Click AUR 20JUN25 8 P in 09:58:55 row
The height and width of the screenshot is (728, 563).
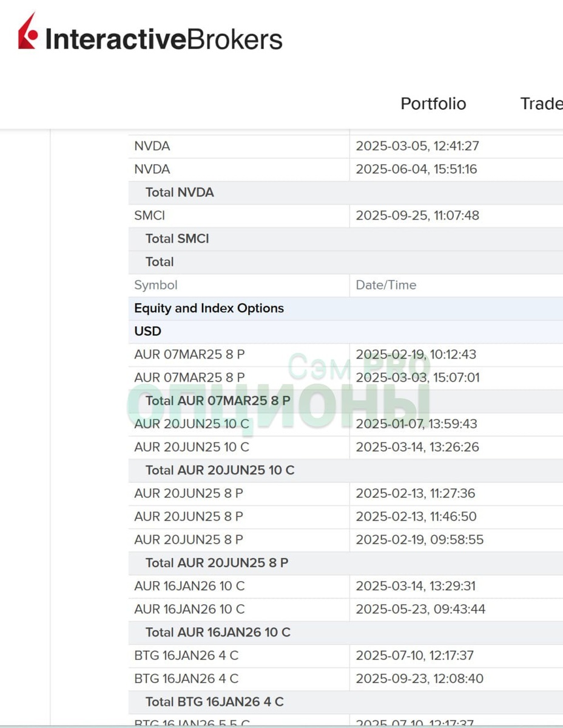(189, 539)
